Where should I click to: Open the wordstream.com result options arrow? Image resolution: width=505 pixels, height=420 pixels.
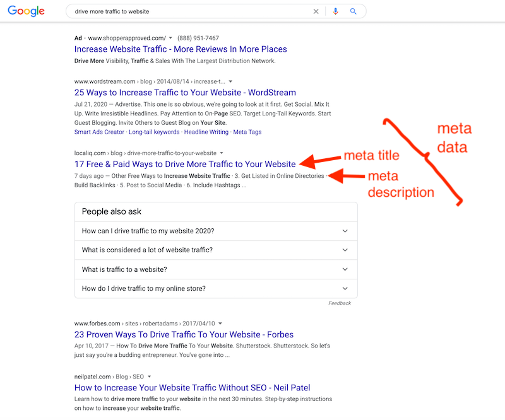[x=230, y=82]
